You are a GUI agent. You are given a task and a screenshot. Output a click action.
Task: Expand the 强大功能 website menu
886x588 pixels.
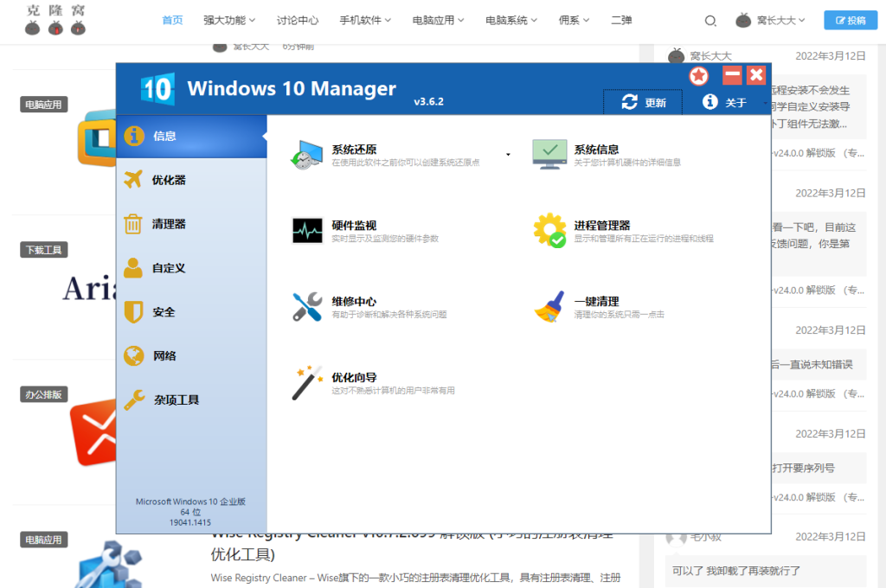[x=228, y=21]
